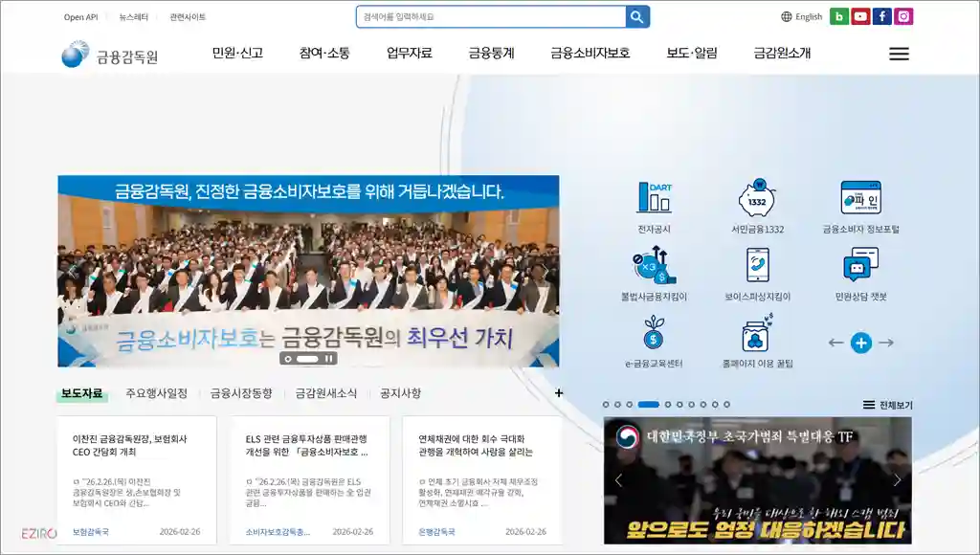Screen dimensions: 980x555
Task: Click the blue search magnifier icon
Action: click(x=637, y=15)
